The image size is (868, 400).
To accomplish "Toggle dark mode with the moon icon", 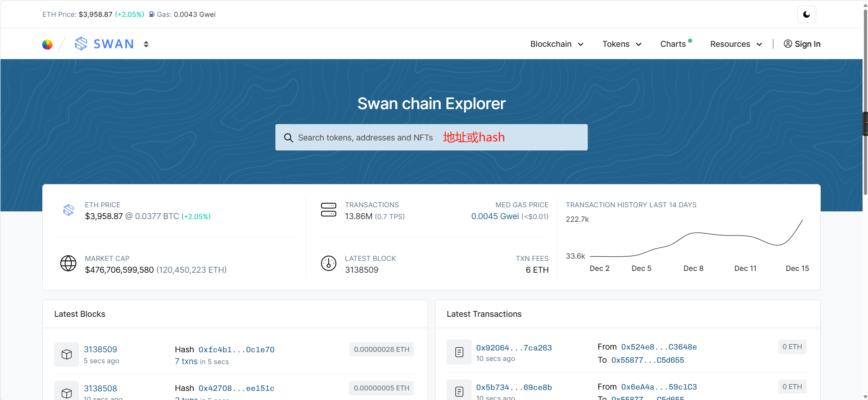I will (x=807, y=15).
